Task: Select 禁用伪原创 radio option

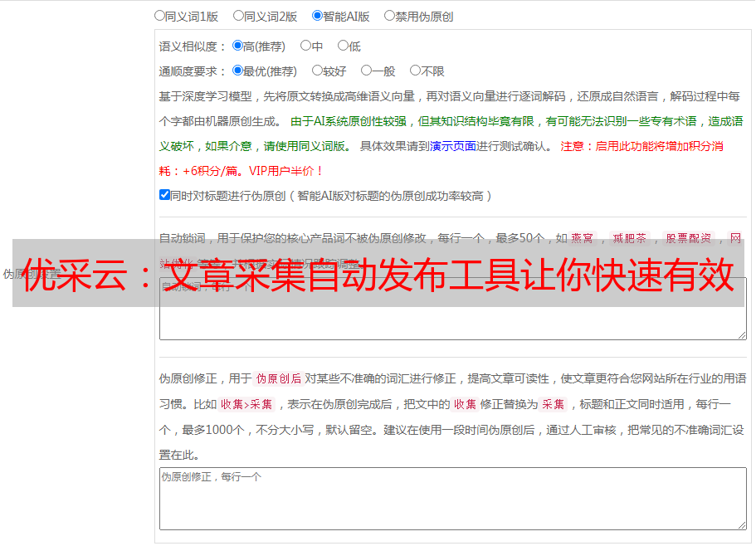Action: (389, 16)
